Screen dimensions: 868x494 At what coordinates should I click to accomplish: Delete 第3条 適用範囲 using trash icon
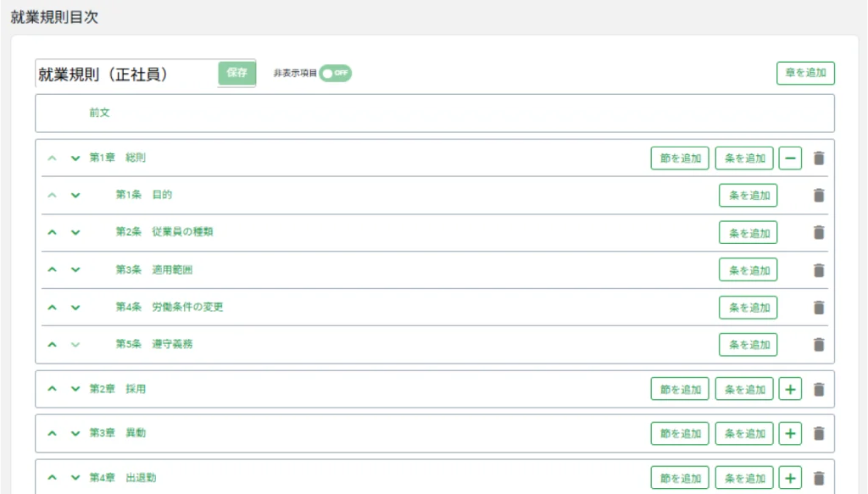[818, 270]
